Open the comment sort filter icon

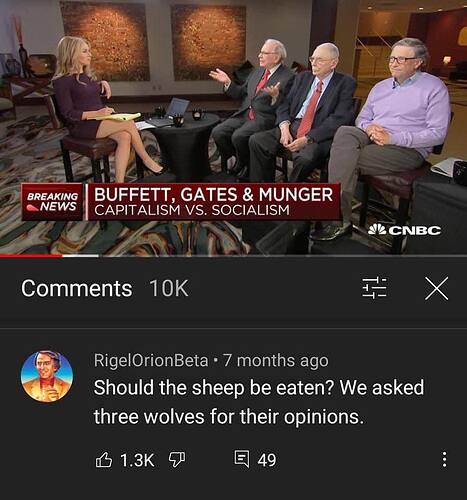click(x=374, y=288)
